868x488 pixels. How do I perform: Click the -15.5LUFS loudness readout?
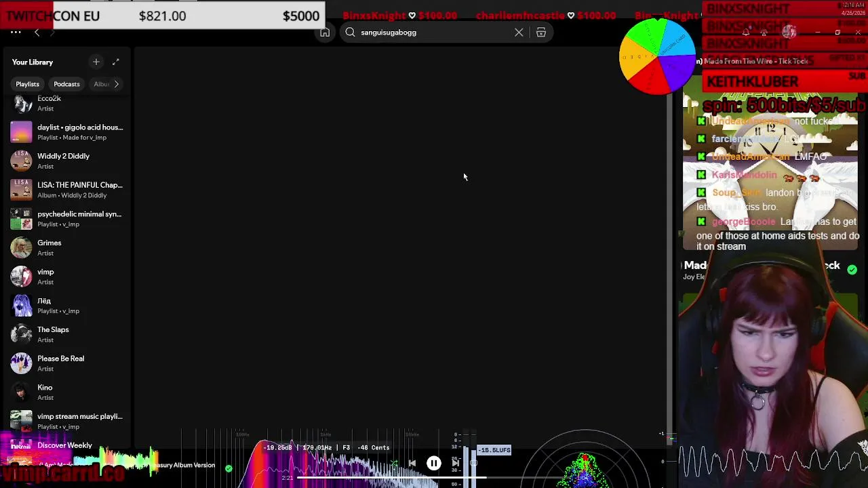tap(494, 450)
